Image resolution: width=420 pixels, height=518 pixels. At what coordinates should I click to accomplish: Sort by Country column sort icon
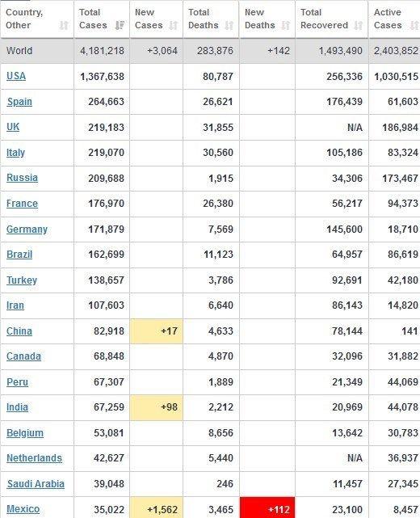64,25
